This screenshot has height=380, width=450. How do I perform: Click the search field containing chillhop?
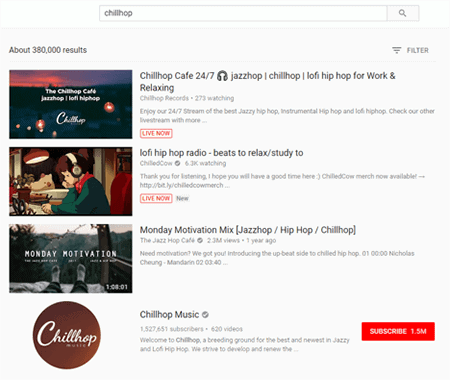pos(243,13)
